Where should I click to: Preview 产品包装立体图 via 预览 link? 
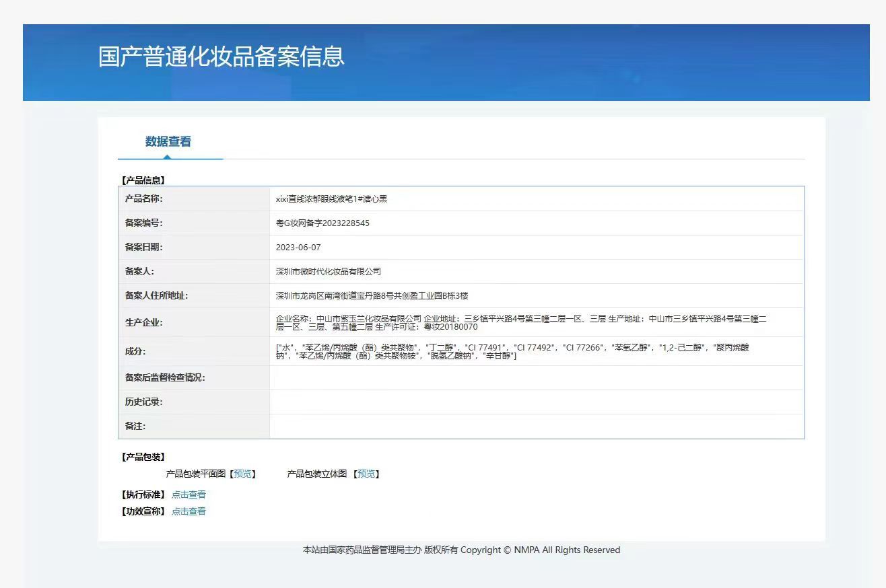click(x=366, y=474)
